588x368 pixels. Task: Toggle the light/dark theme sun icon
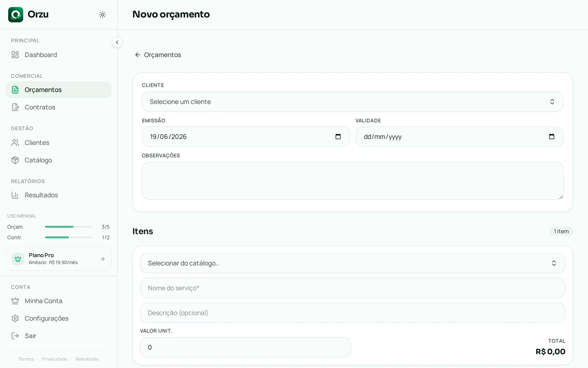coord(102,15)
